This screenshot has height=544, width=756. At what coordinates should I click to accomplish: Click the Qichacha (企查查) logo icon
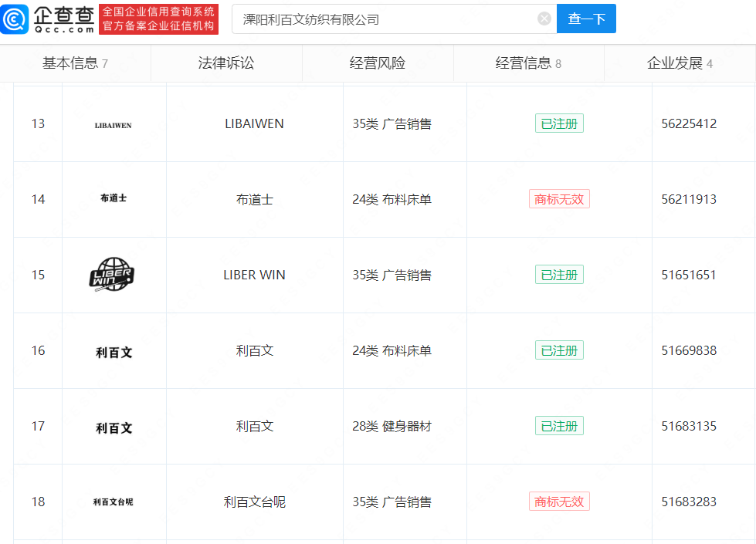[x=15, y=17]
